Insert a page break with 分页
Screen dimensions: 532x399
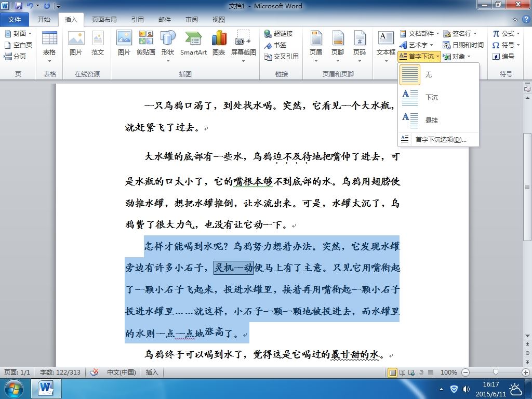[15, 56]
